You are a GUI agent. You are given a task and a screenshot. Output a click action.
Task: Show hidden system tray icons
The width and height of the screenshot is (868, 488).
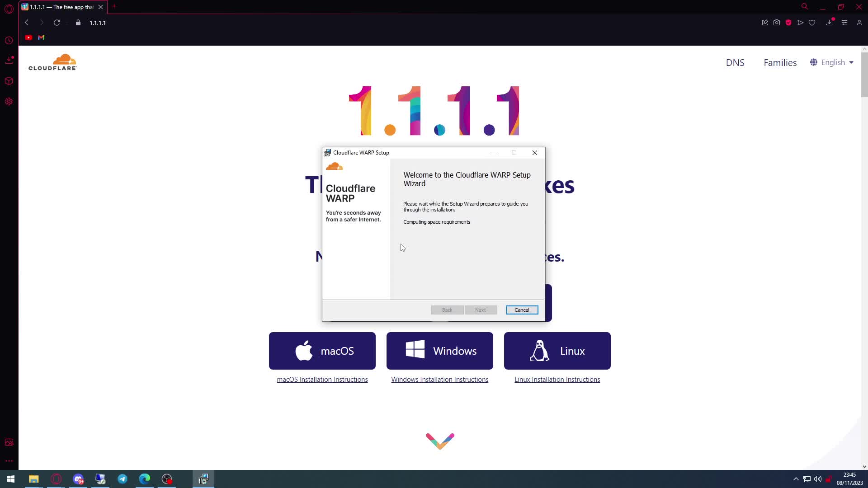pyautogui.click(x=796, y=479)
